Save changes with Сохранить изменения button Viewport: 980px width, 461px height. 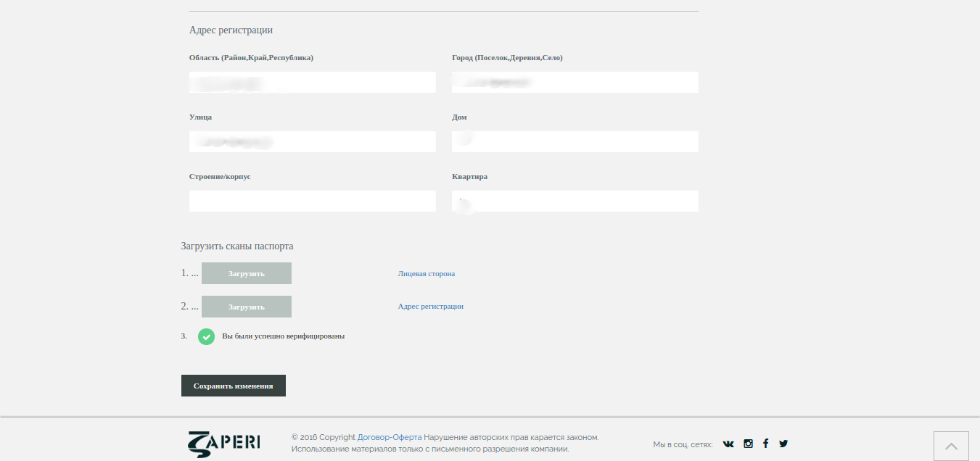coord(234,386)
